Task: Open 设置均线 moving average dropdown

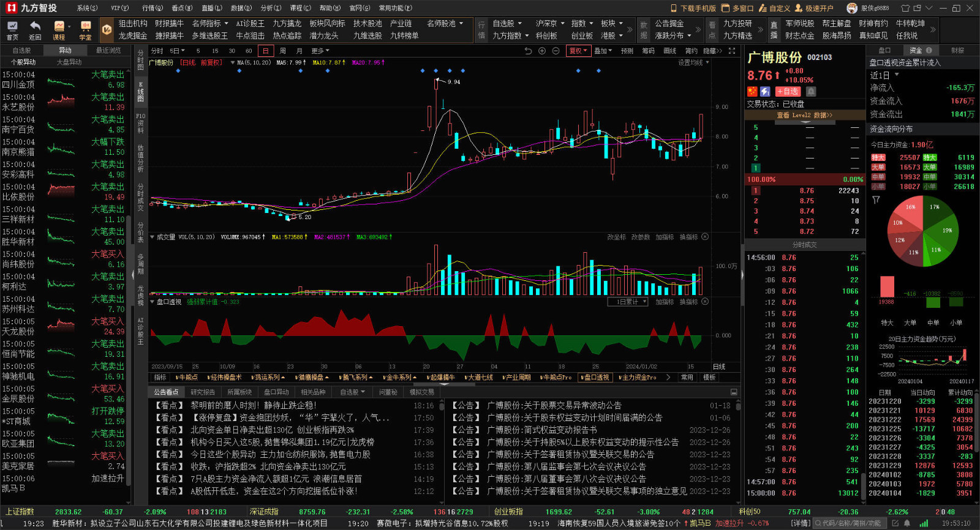Action: click(x=693, y=62)
